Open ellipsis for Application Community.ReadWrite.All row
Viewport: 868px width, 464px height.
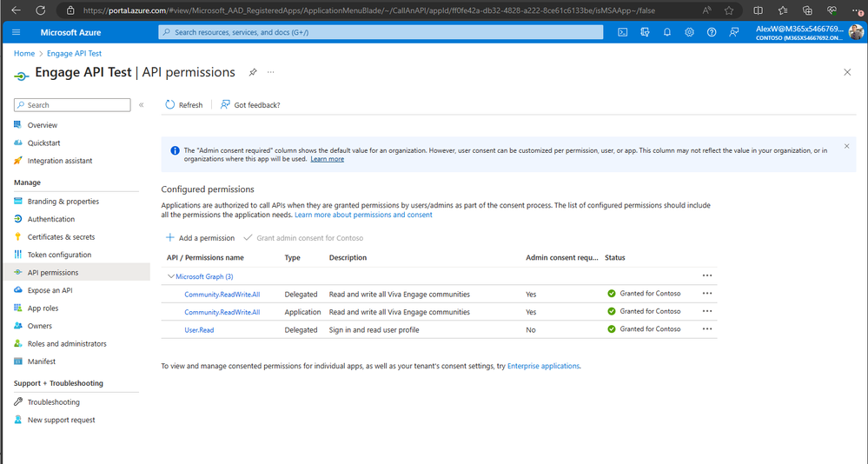point(707,311)
